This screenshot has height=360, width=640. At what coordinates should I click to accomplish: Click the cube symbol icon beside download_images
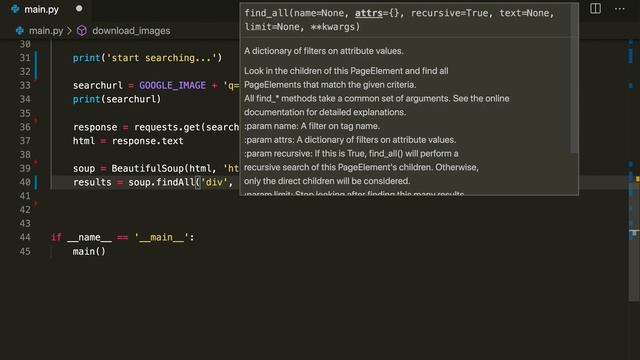pyautogui.click(x=82, y=31)
